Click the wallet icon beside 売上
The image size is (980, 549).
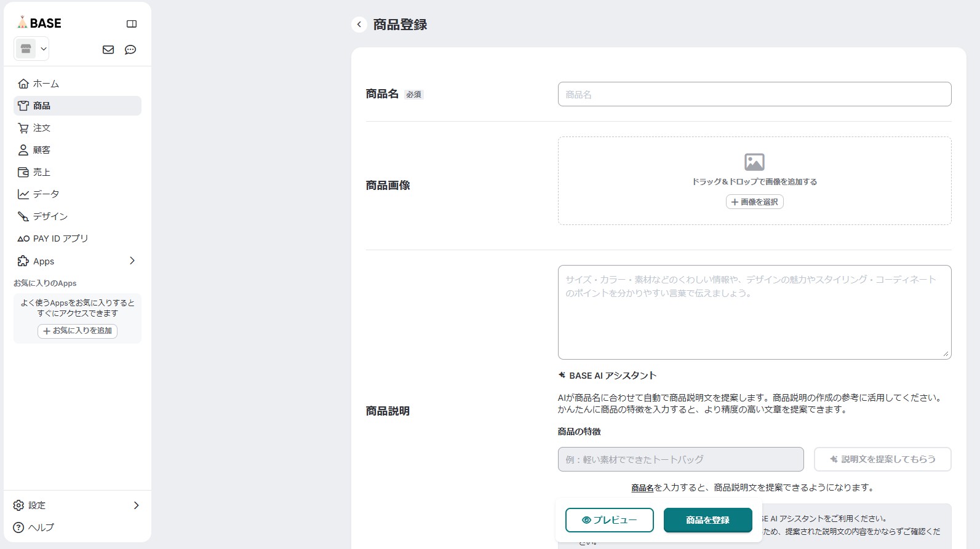[23, 172]
